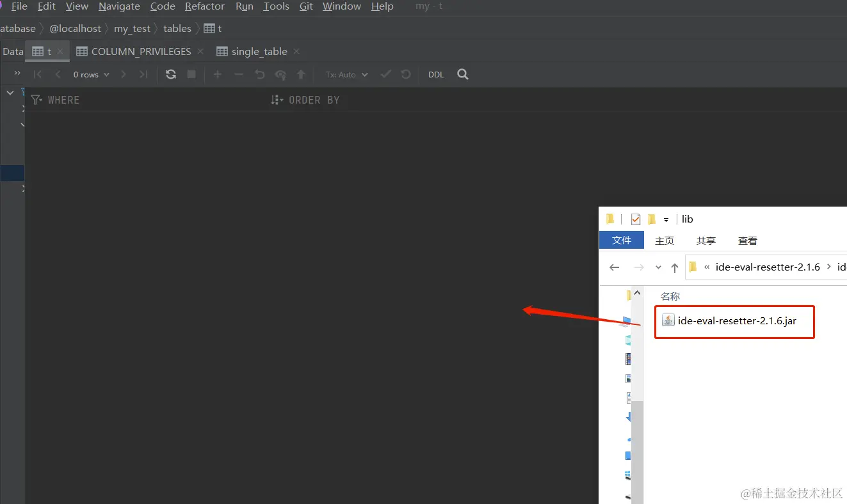Open the Git menu
This screenshot has height=504, width=847.
pos(306,6)
